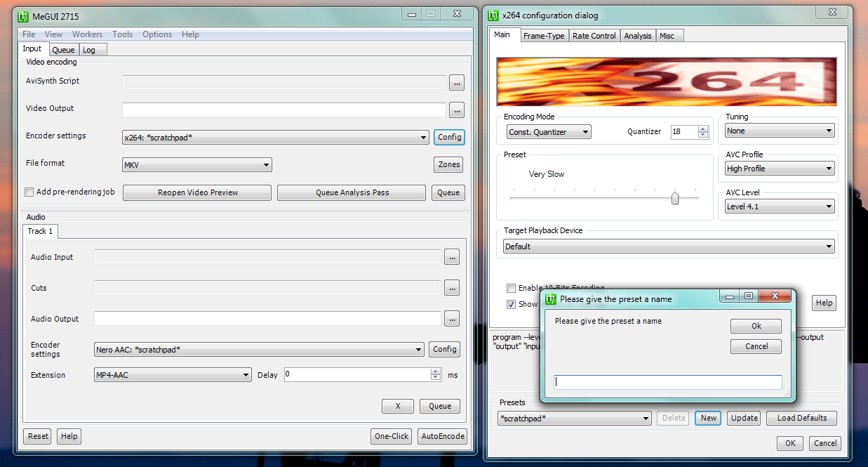Open Nero AAC scratchpad encoder dropdown
The width and height of the screenshot is (868, 467).
259,349
